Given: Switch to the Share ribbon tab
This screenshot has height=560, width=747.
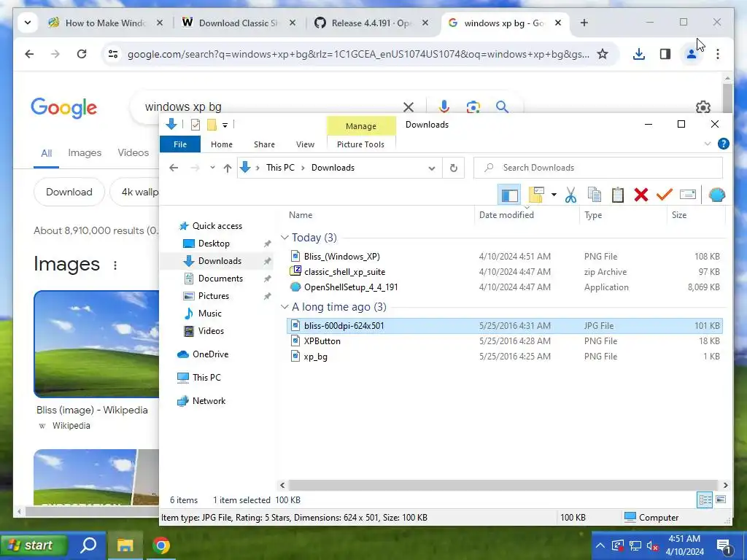Looking at the screenshot, I should point(264,144).
